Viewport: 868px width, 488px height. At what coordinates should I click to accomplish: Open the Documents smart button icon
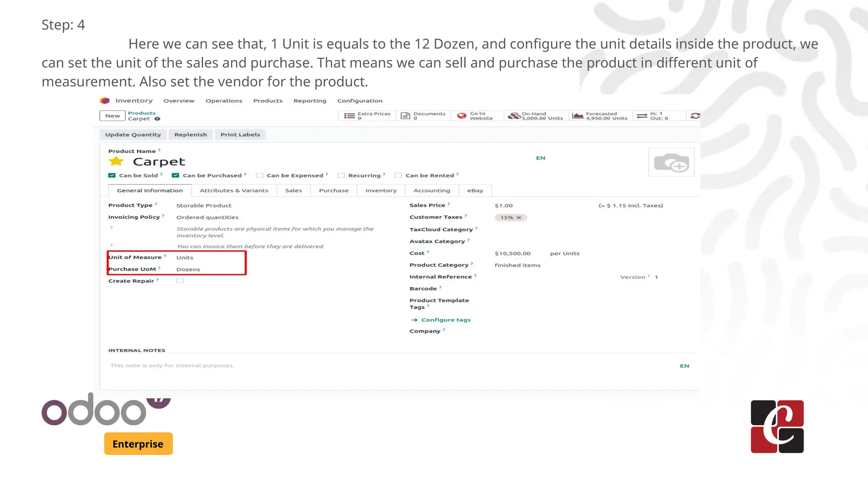[406, 116]
